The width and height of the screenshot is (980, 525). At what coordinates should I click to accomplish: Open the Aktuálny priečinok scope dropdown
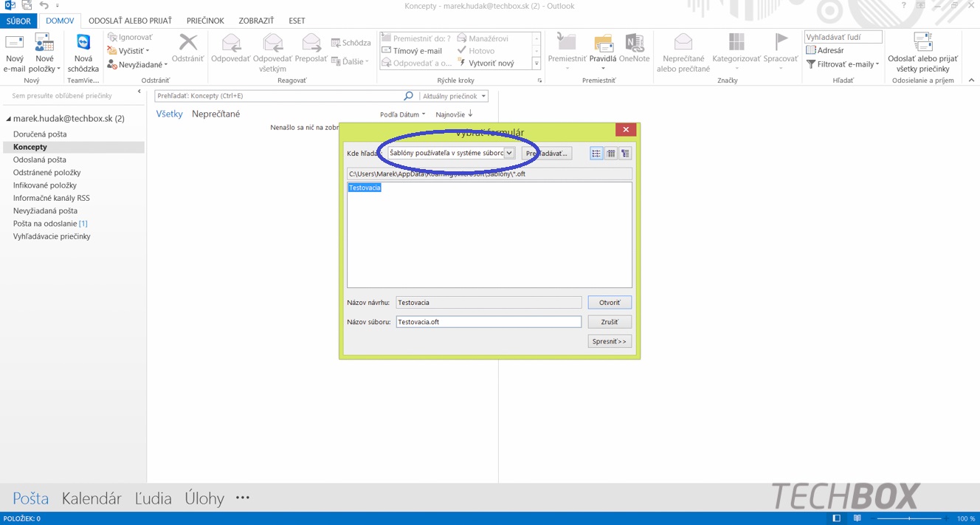tap(454, 96)
